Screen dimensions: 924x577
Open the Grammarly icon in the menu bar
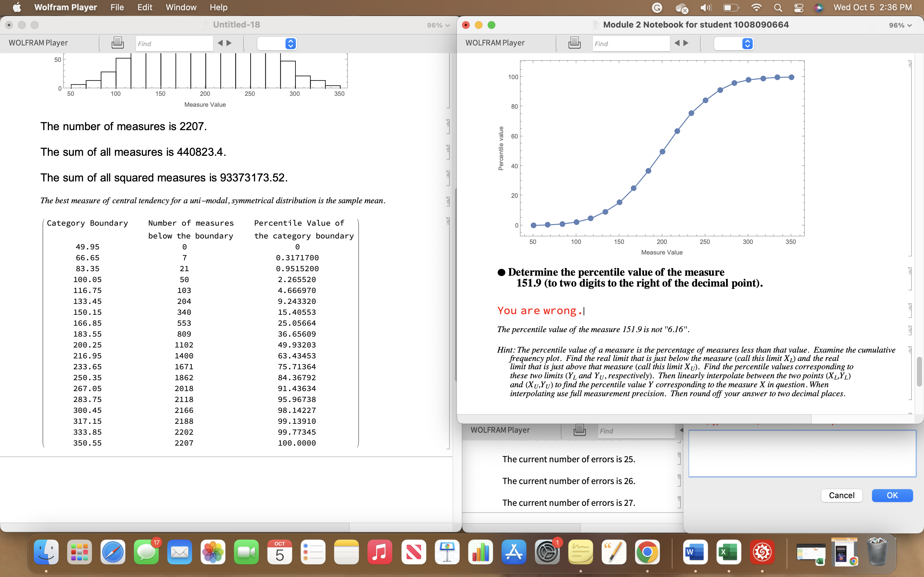tap(657, 8)
